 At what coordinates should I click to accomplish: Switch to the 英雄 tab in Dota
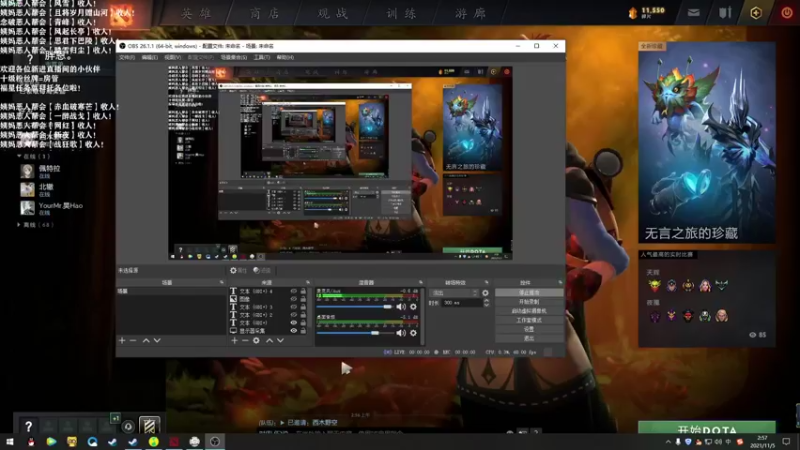(x=197, y=13)
